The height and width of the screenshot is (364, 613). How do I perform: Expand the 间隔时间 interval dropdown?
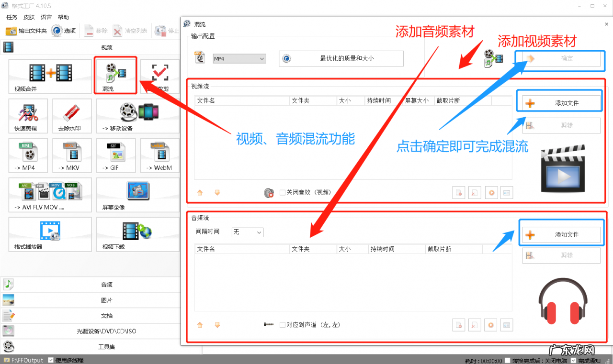tap(247, 232)
